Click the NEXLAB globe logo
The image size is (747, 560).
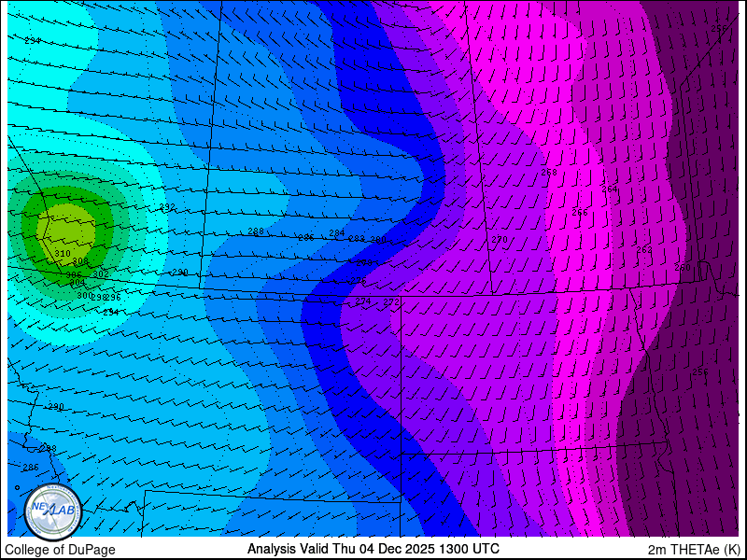coord(53,511)
